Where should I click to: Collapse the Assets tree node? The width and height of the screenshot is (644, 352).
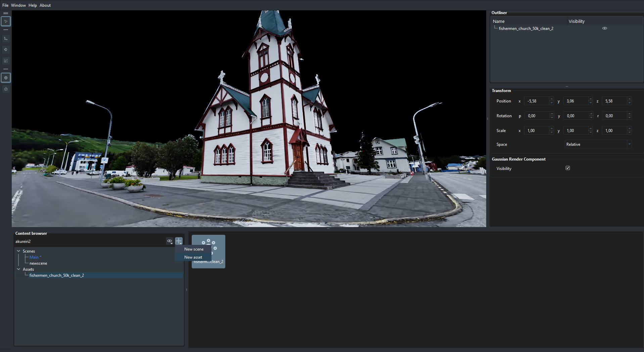click(18, 269)
